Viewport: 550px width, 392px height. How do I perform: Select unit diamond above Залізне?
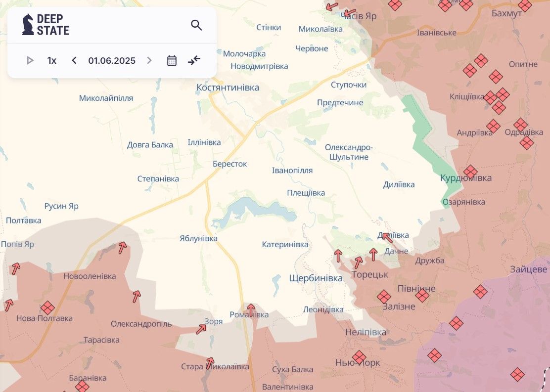tap(384, 297)
